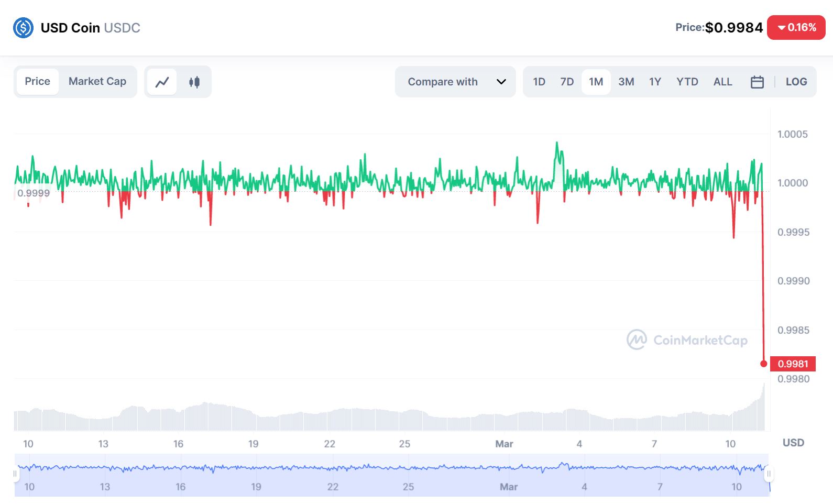This screenshot has width=833, height=504.
Task: Click the 1.0000 y-axis label
Action: coord(793,183)
